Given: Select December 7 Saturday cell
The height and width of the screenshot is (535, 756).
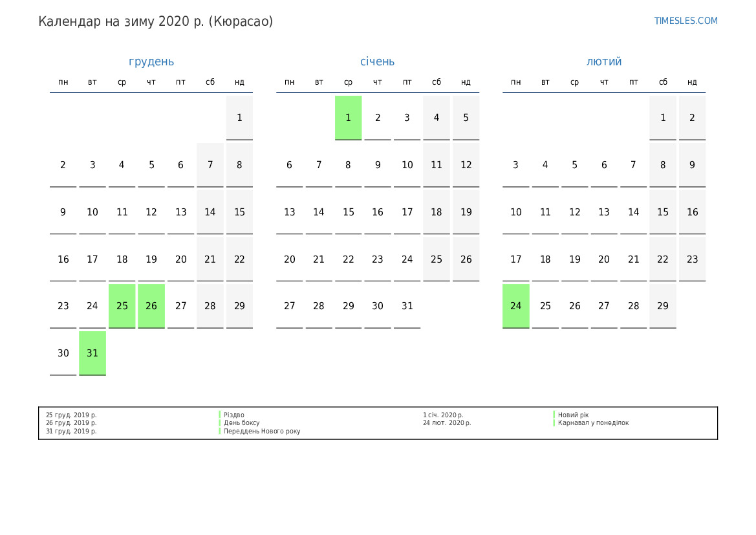Looking at the screenshot, I should coord(210,165).
